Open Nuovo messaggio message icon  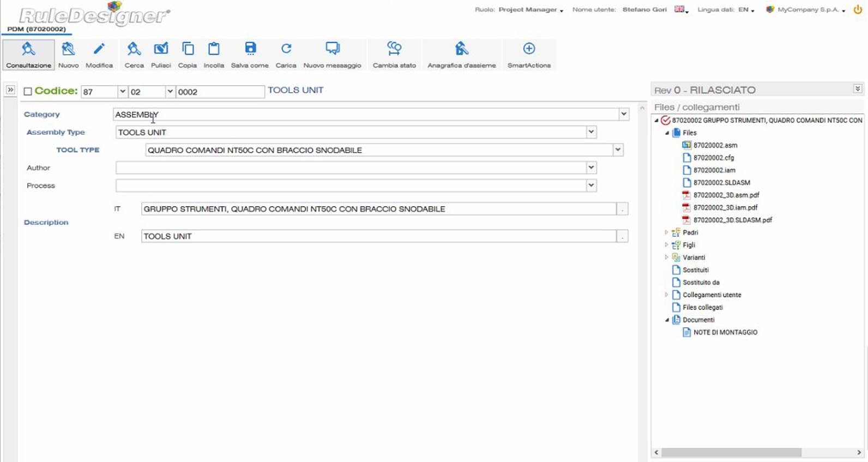pyautogui.click(x=333, y=49)
